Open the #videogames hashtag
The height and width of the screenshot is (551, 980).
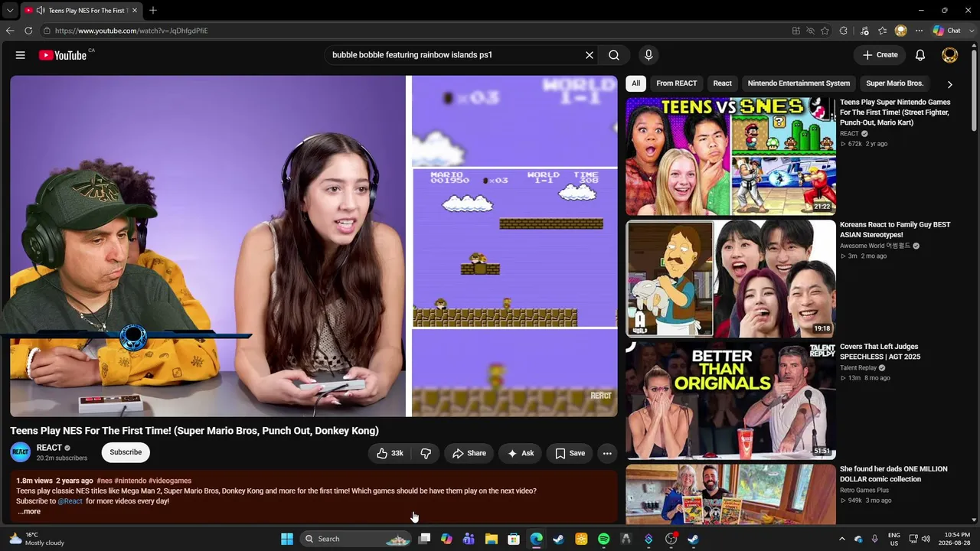point(170,481)
